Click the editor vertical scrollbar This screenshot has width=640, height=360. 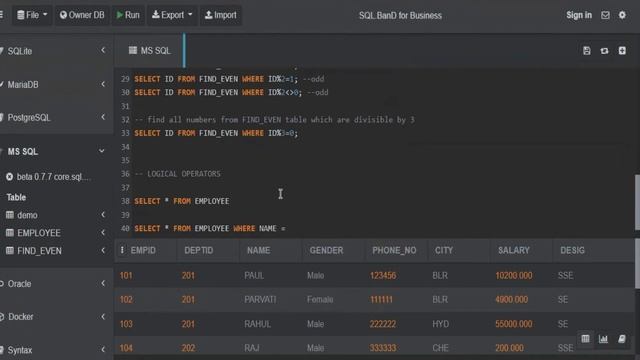pyautogui.click(x=637, y=202)
